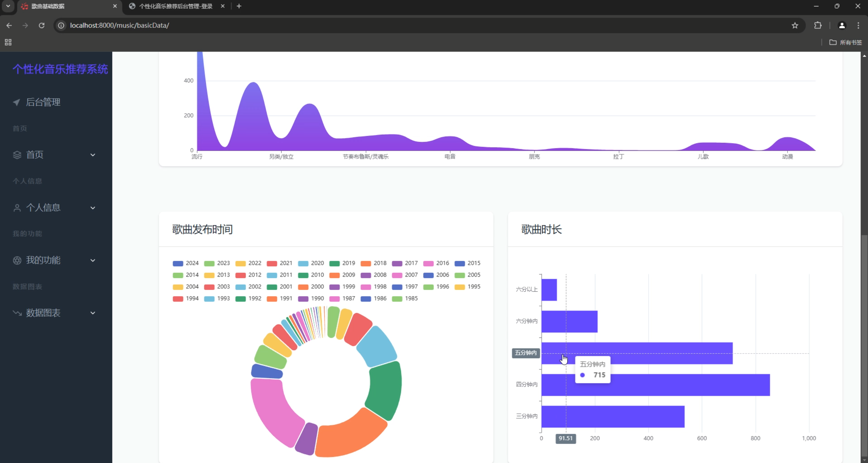Viewport: 868px width, 463px height.
Task: Click the 个性化音乐推荐系统 logo title
Action: click(60, 69)
